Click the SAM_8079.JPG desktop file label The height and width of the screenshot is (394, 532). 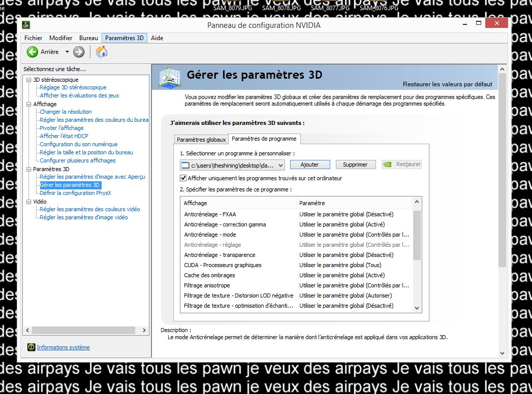pyautogui.click(x=232, y=8)
